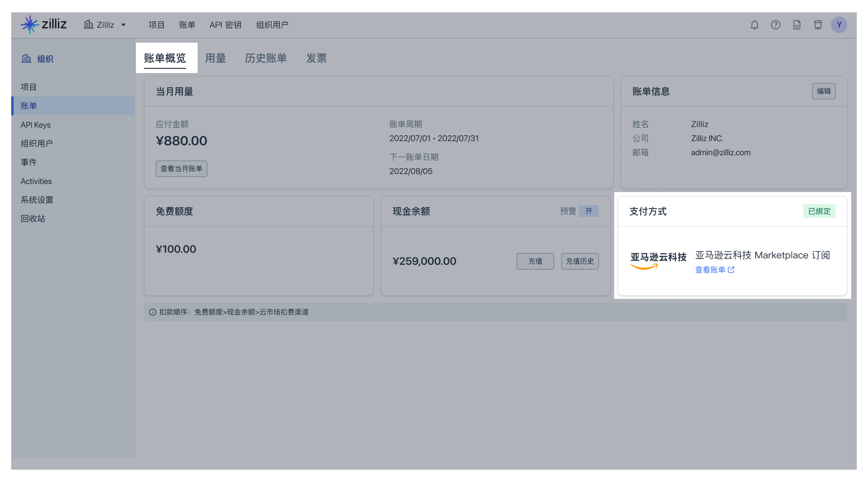Open 回收站 in the sidebar
The height and width of the screenshot is (482, 868).
tap(33, 219)
